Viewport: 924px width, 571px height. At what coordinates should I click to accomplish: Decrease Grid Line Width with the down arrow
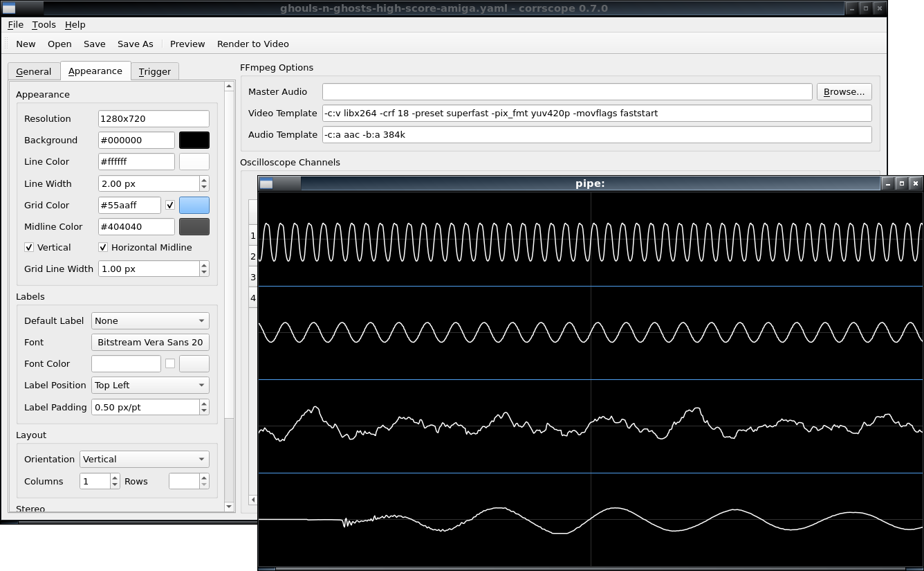tap(204, 272)
